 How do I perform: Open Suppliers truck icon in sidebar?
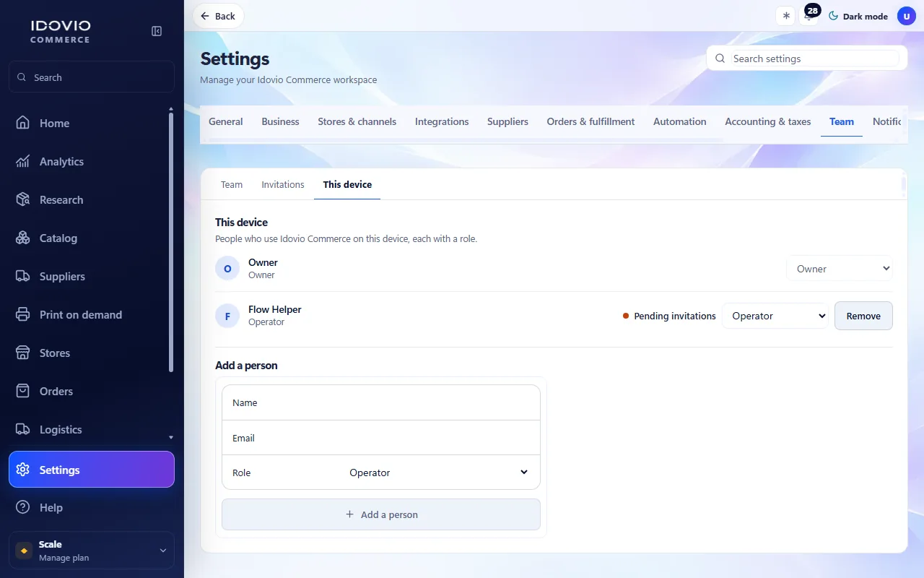coord(23,276)
